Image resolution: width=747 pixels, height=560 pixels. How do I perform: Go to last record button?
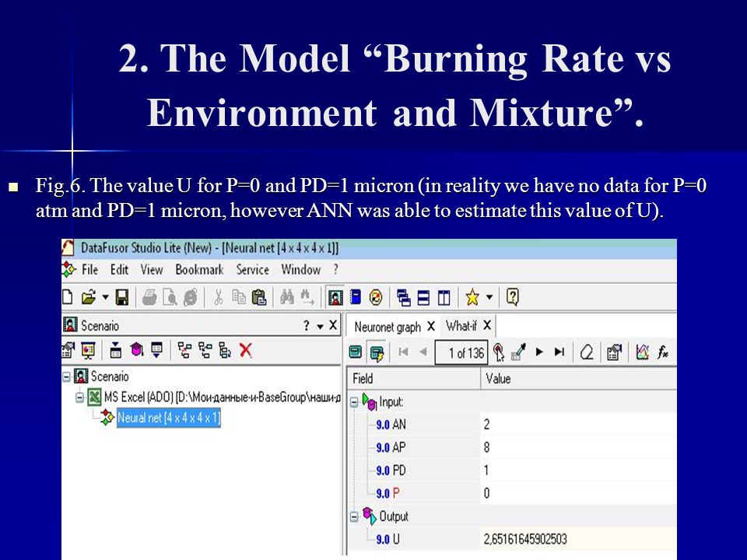(559, 352)
